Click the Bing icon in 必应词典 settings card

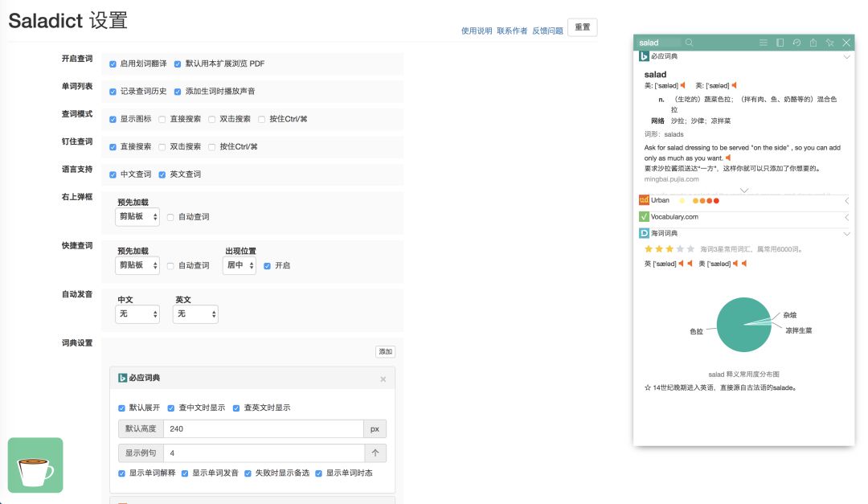click(x=122, y=378)
